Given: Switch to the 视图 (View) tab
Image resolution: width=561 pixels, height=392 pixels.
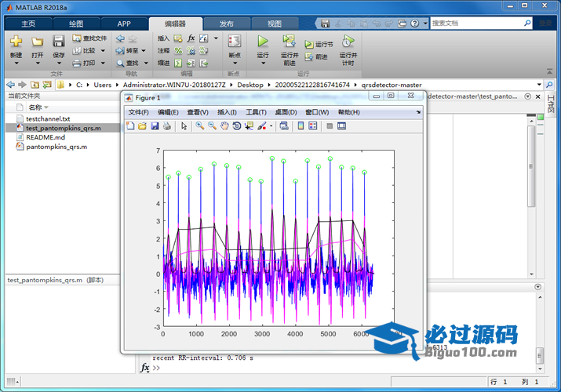Looking at the screenshot, I should (x=275, y=24).
